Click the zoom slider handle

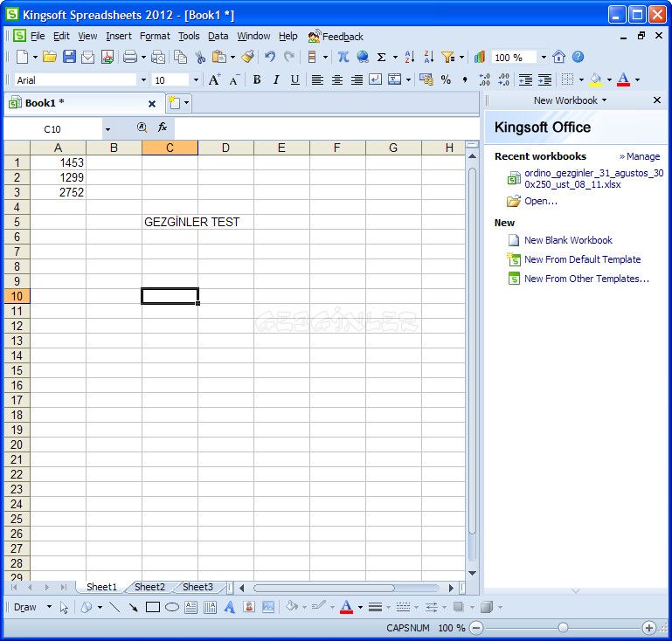(x=563, y=628)
